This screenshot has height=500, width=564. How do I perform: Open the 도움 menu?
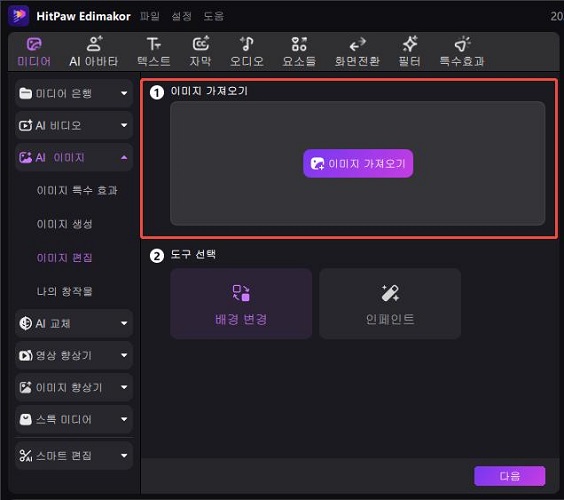click(214, 16)
